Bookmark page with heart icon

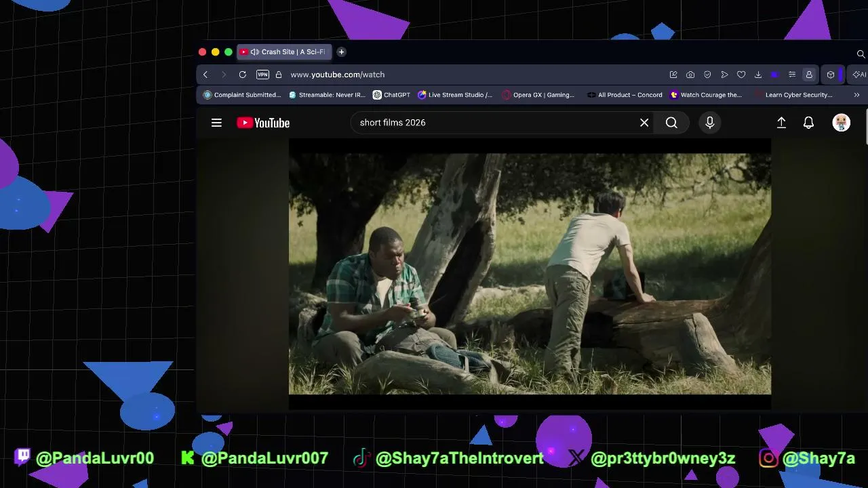point(741,75)
